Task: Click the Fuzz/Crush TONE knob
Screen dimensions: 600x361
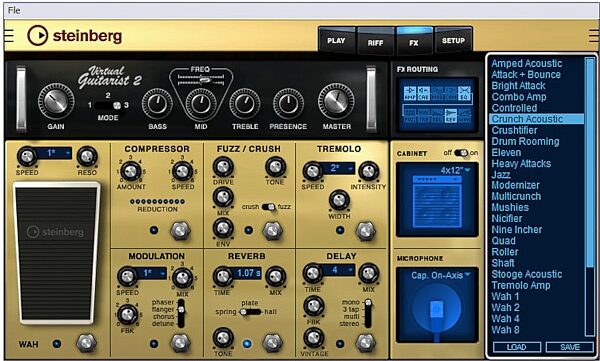Action: [275, 167]
